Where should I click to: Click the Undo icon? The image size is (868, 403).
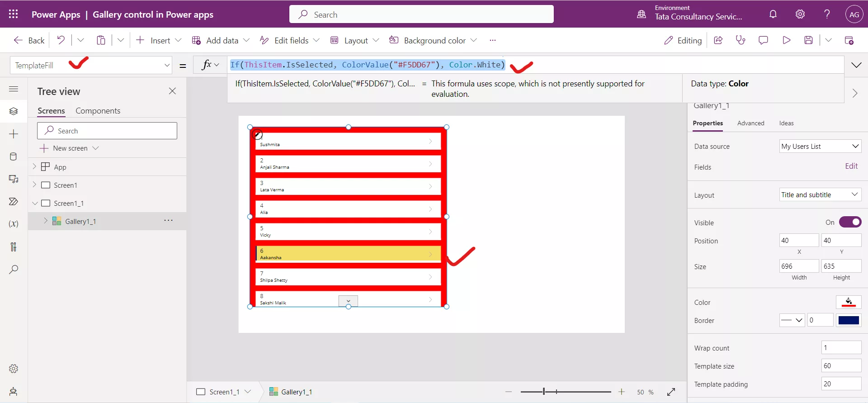61,40
